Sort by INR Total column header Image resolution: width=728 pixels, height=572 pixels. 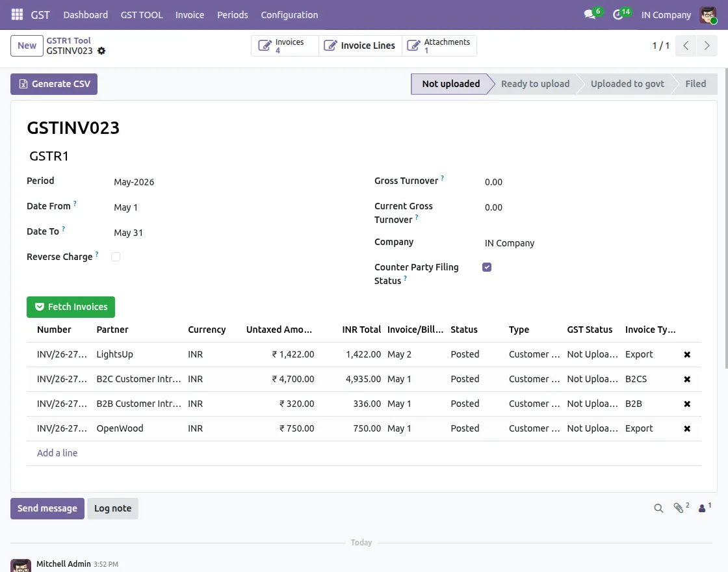pyautogui.click(x=361, y=330)
